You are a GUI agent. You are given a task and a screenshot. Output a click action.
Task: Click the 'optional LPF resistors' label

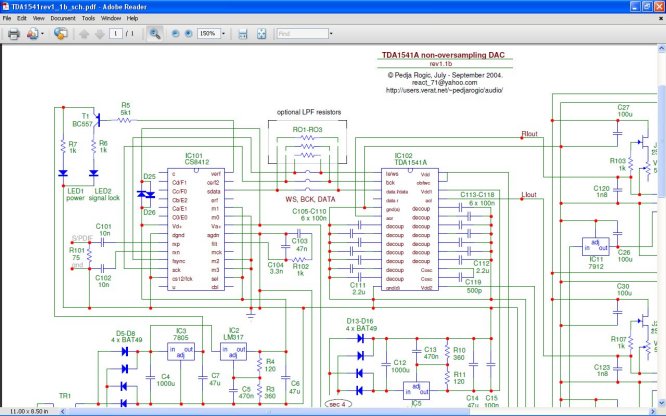pyautogui.click(x=309, y=112)
